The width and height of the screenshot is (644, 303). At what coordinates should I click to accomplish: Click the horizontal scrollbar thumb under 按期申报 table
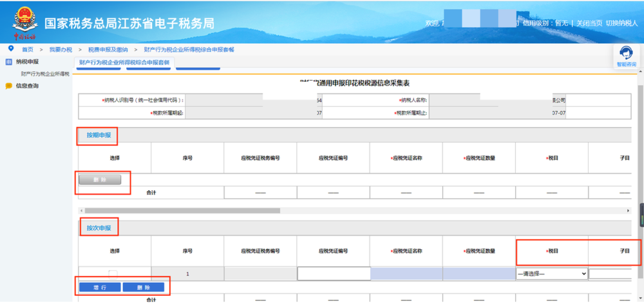click(x=182, y=211)
